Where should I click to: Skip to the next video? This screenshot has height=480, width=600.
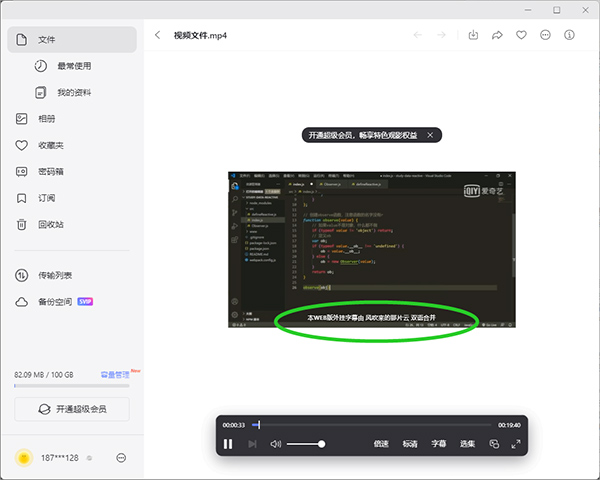click(252, 444)
